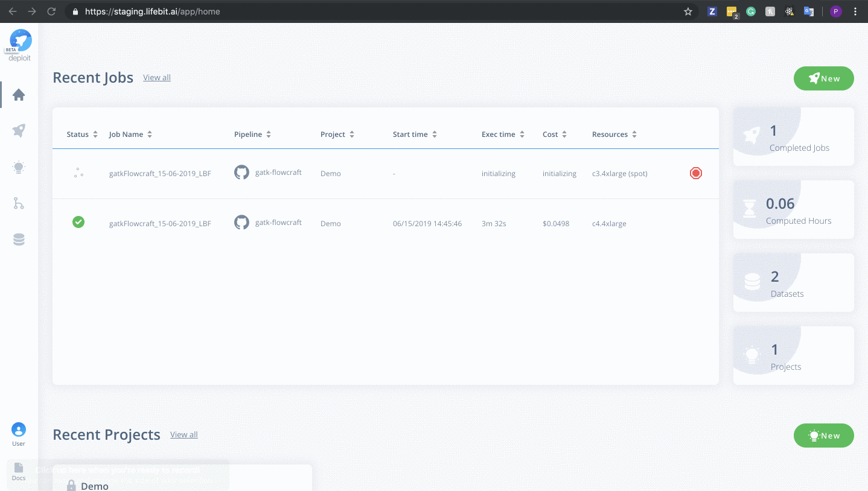Open View all link for Recent Projects
The height and width of the screenshot is (491, 868).
tap(184, 434)
